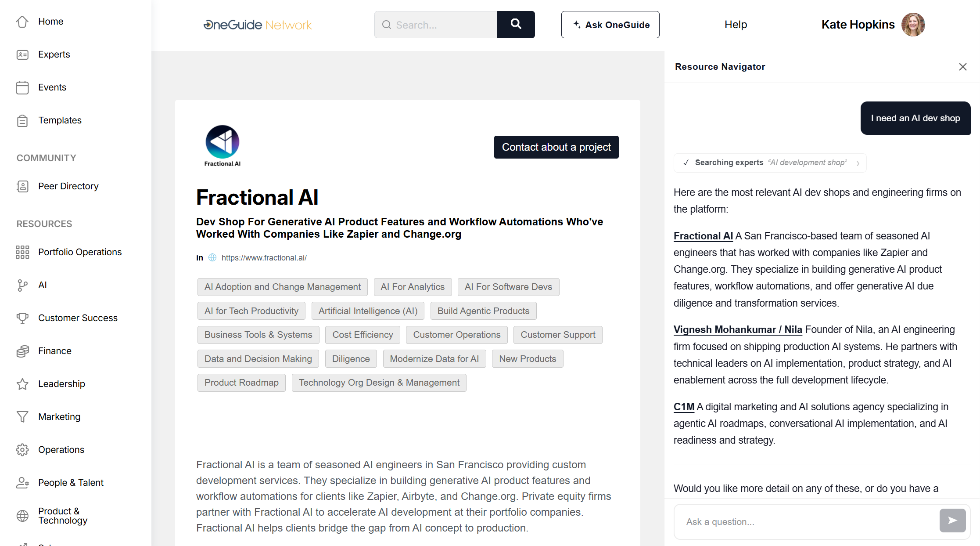Open the Help link in header
980x546 pixels.
(736, 25)
